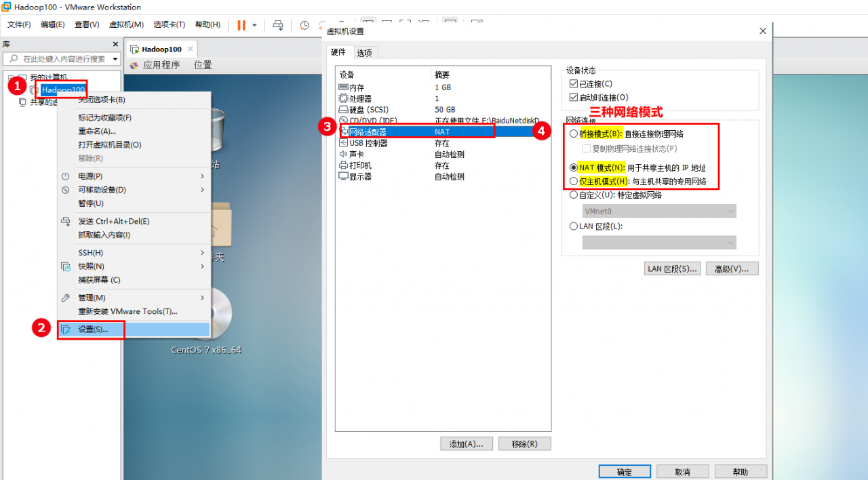Open the VMnet0 combo box

click(x=659, y=212)
